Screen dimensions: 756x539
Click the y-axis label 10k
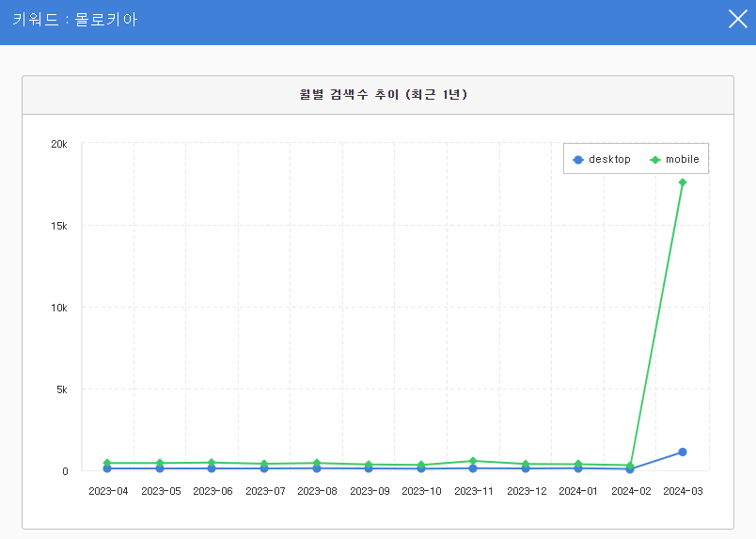(59, 308)
